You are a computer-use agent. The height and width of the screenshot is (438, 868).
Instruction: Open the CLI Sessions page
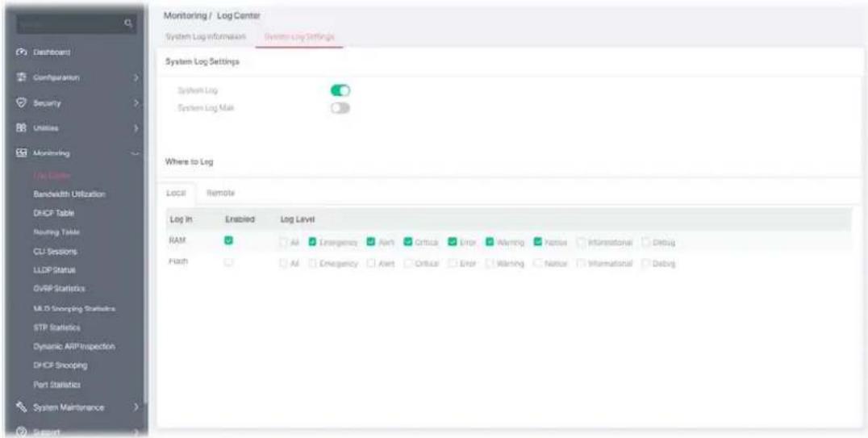(x=55, y=252)
